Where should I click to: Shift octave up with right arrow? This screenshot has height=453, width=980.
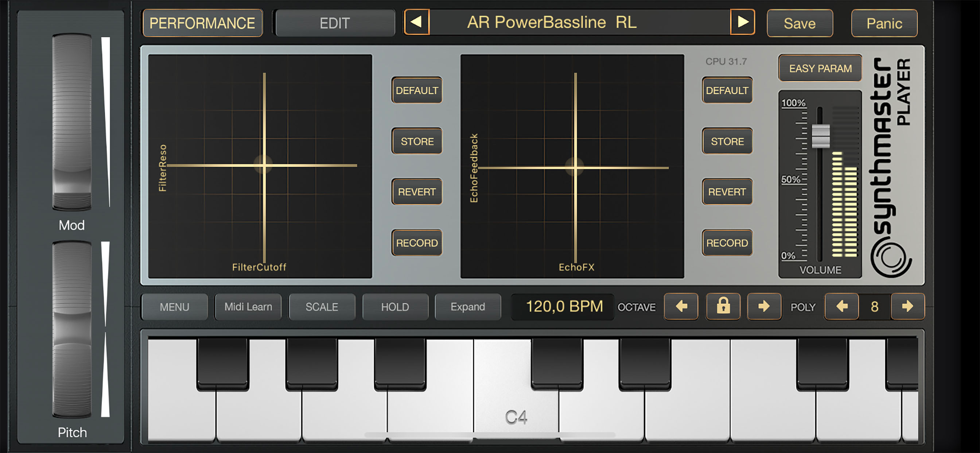764,306
